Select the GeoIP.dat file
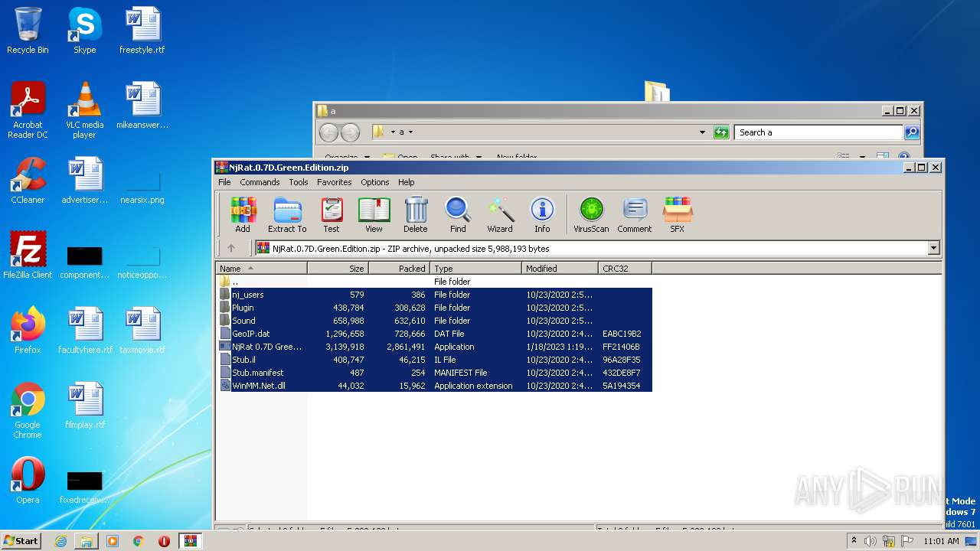980x551 pixels. (434, 334)
